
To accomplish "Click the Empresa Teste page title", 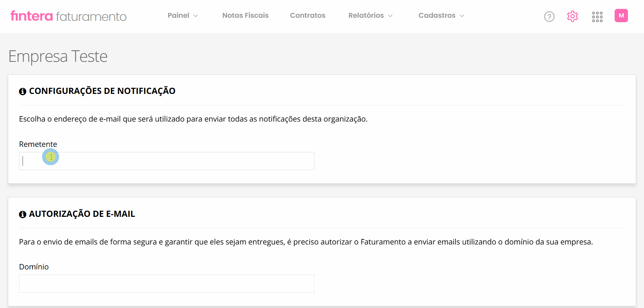I will click(58, 56).
